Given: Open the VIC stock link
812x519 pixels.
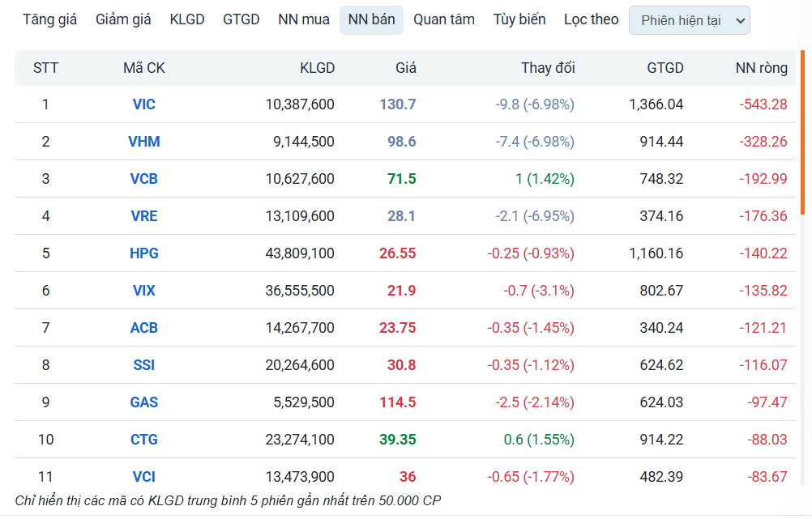Looking at the screenshot, I should tap(143, 104).
